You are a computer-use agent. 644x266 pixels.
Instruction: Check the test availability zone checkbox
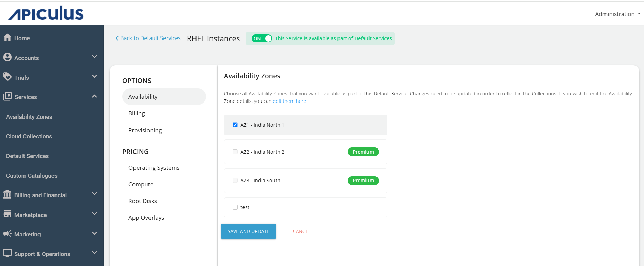235,207
